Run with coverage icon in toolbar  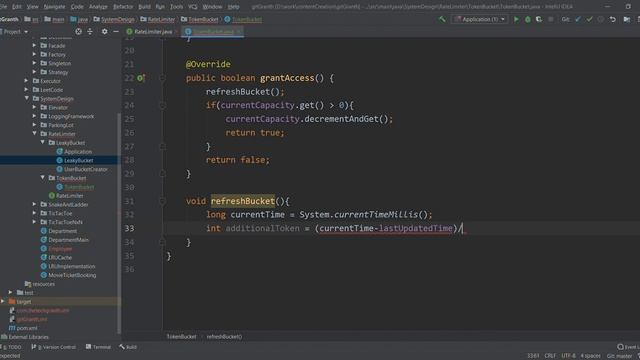[539, 19]
